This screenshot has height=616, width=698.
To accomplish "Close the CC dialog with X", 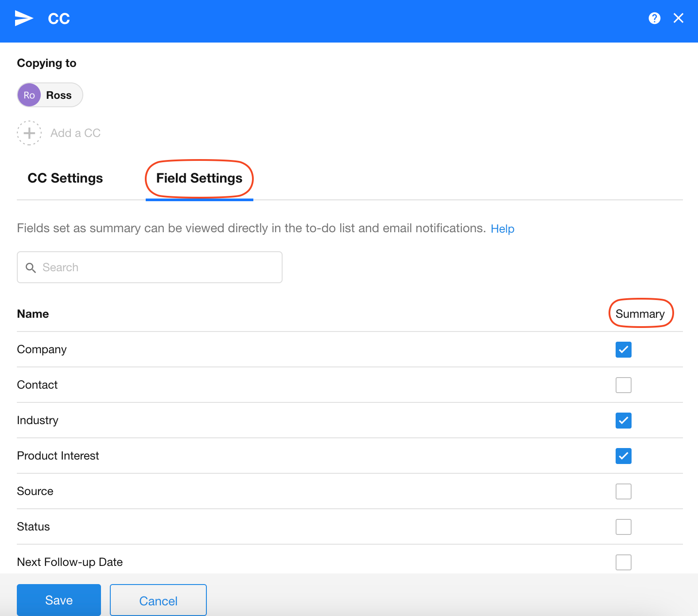I will pyautogui.click(x=678, y=18).
